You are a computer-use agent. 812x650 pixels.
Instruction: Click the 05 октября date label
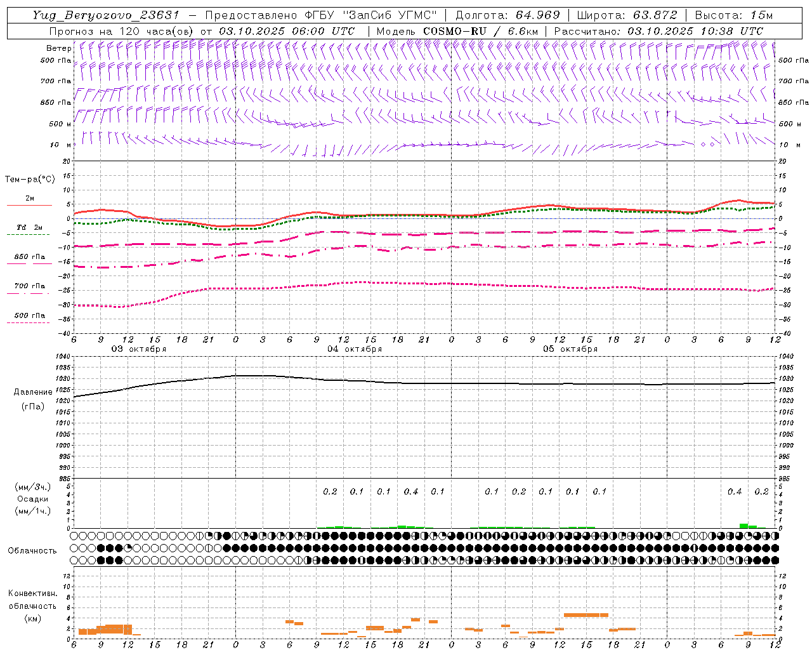pyautogui.click(x=570, y=349)
